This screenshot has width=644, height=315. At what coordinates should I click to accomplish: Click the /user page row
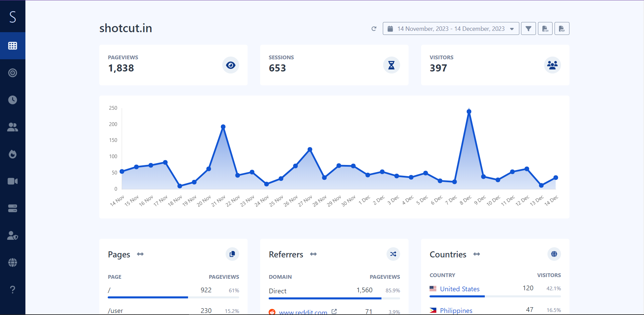click(173, 311)
